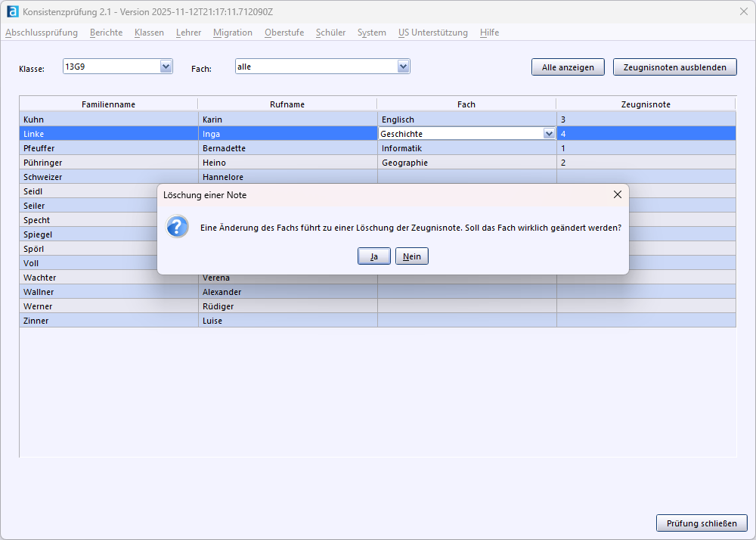Open the US Unterstützung menu

coord(432,33)
